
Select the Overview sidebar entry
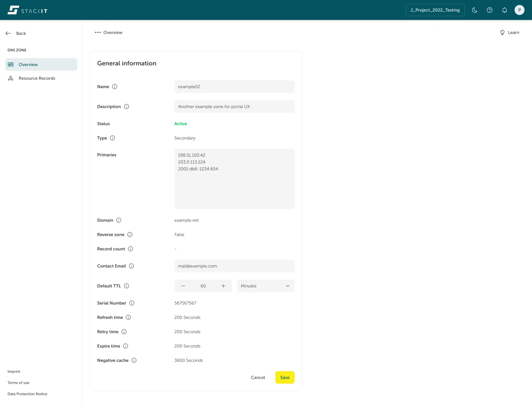(28, 64)
